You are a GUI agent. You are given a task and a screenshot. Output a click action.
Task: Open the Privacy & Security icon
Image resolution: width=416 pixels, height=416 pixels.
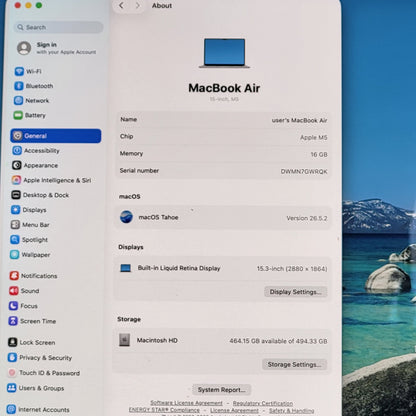[12, 357]
